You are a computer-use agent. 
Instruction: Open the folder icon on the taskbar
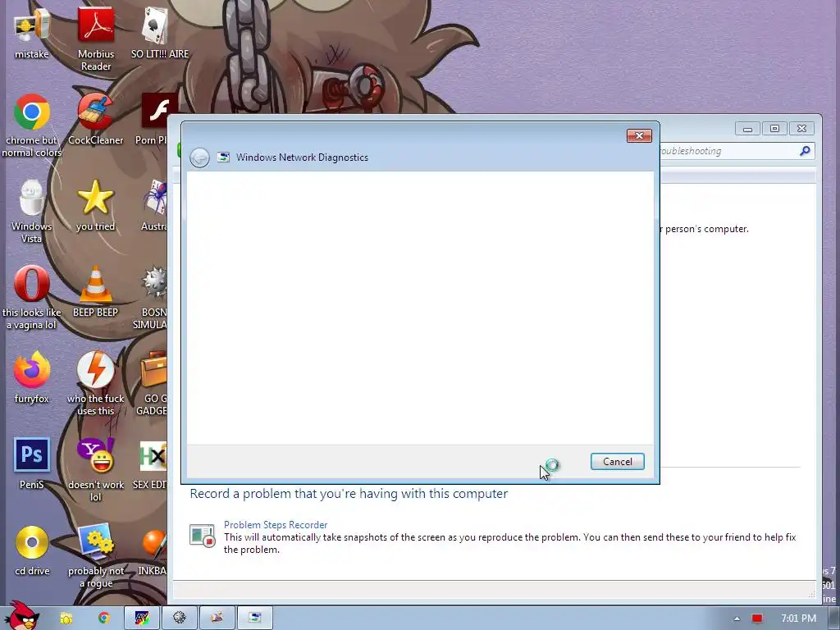click(66, 619)
